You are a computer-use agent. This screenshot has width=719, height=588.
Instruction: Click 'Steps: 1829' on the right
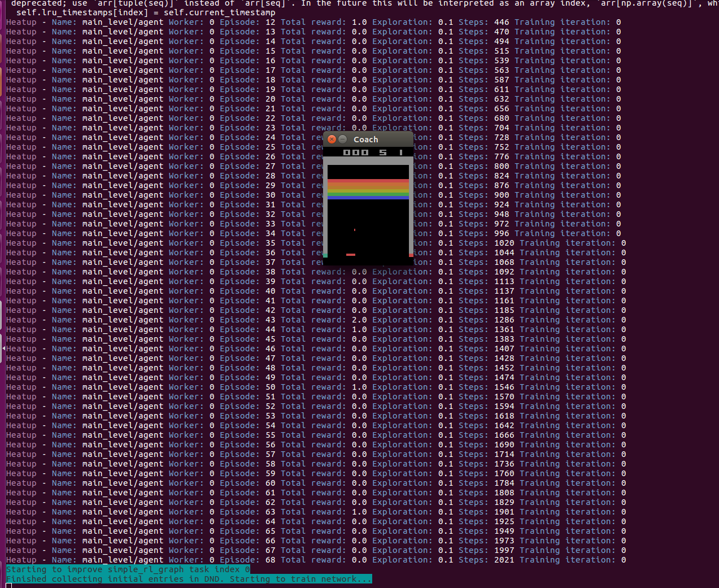486,502
